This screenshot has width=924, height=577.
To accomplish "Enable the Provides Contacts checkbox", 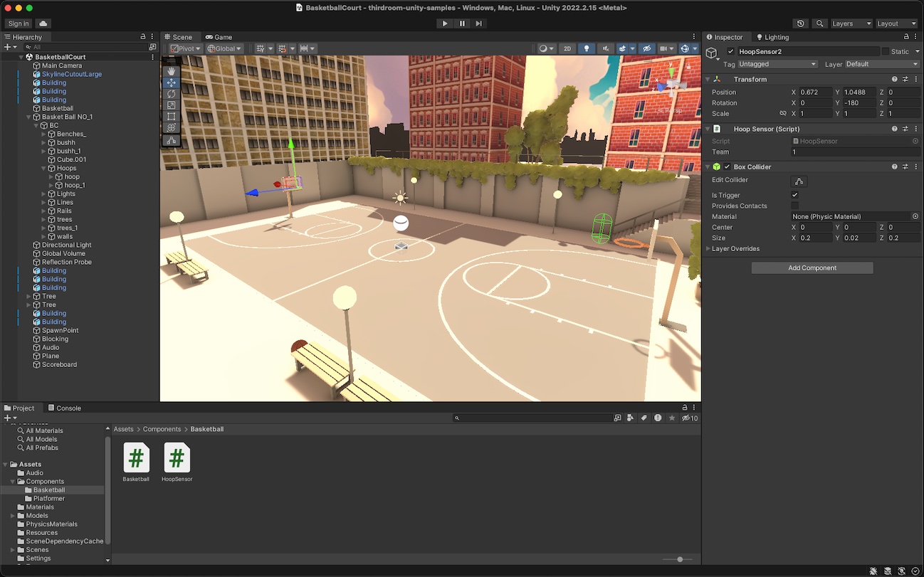I will [795, 206].
